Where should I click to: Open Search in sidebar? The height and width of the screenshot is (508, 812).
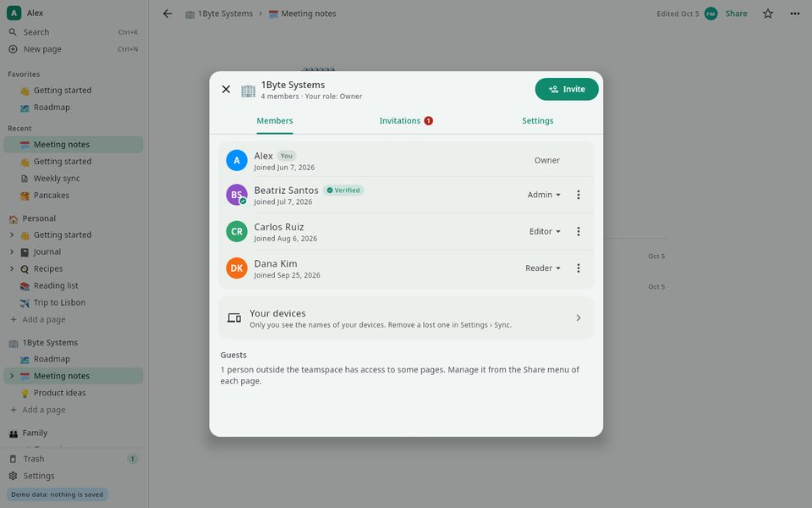point(73,32)
